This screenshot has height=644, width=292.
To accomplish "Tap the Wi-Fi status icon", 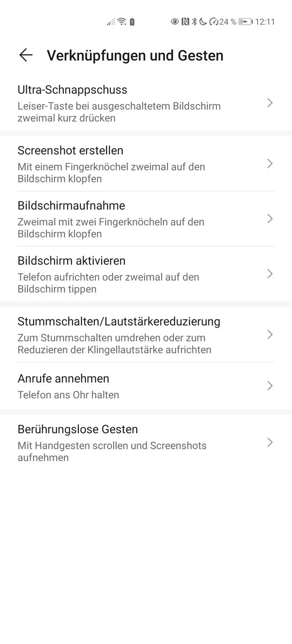I will (x=122, y=21).
